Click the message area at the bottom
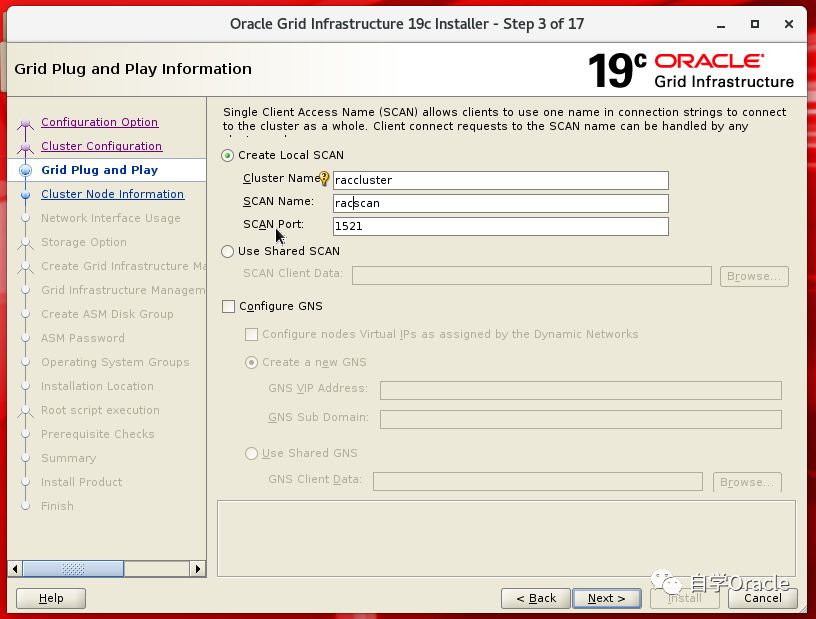Screen dimensions: 816x619 pos(506,538)
